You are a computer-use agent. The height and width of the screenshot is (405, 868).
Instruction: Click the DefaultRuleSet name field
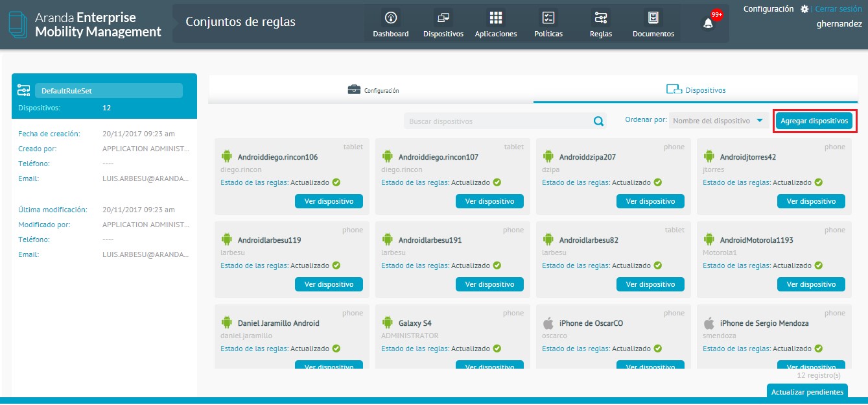pyautogui.click(x=109, y=90)
